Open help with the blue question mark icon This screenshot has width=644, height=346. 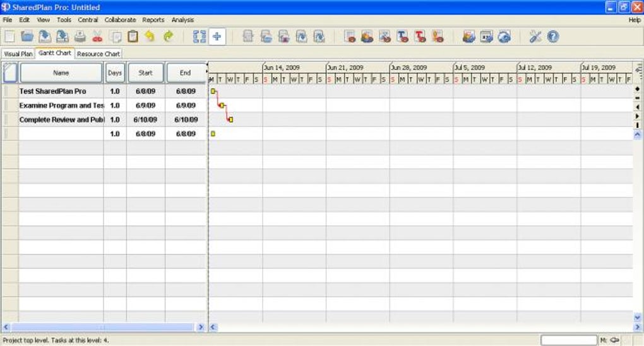[x=553, y=37]
